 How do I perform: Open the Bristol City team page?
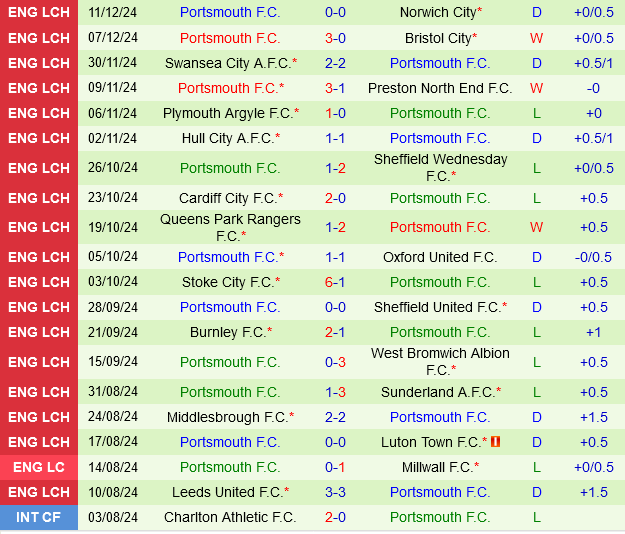tap(437, 38)
